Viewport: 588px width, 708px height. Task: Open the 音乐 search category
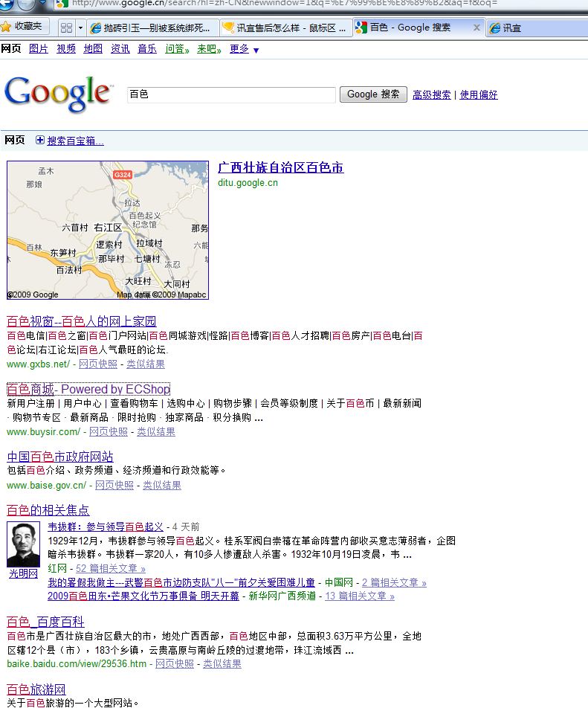click(x=147, y=49)
